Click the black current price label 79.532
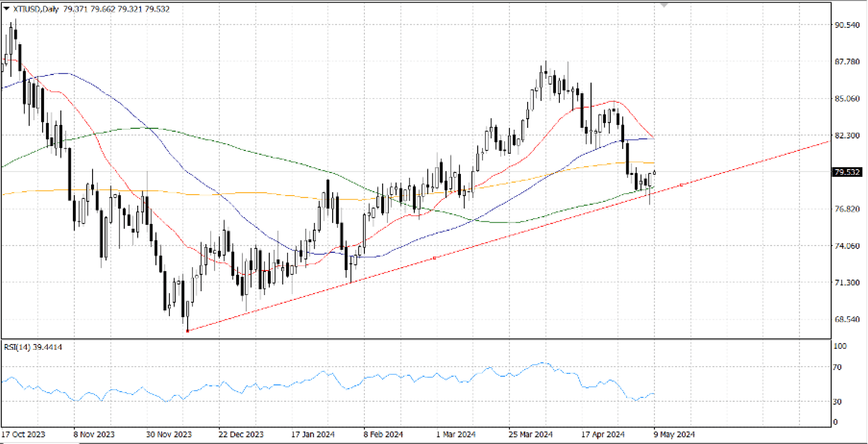Viewport: 868px width, 444px height. (848, 172)
